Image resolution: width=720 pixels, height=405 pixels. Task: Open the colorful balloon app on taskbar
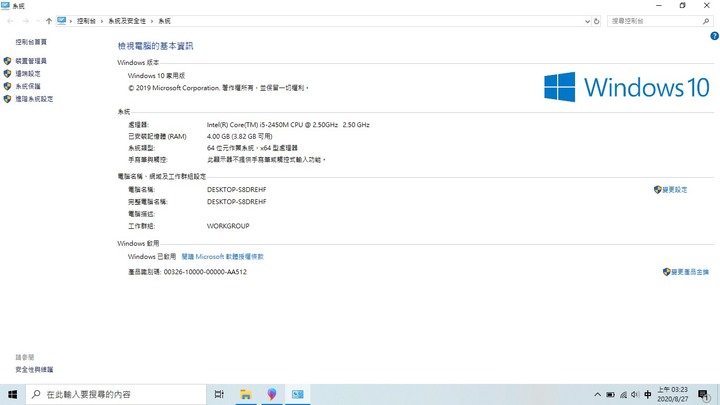tap(272, 394)
